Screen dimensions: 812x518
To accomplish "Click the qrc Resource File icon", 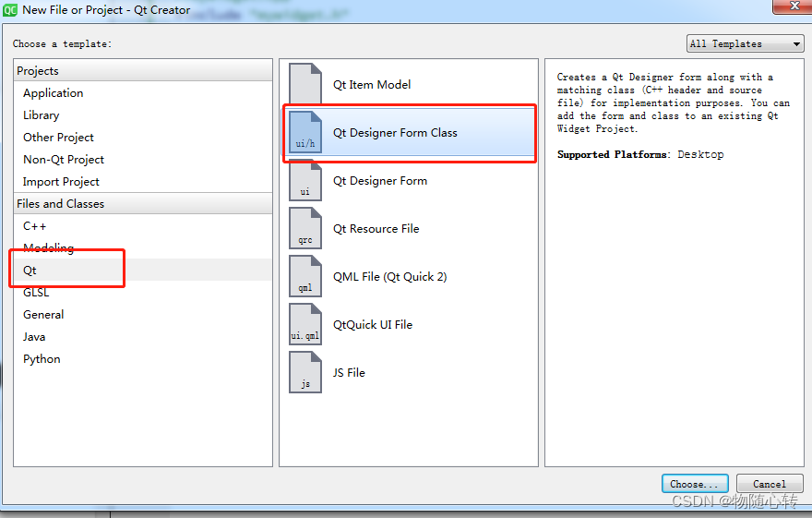I will click(x=305, y=228).
